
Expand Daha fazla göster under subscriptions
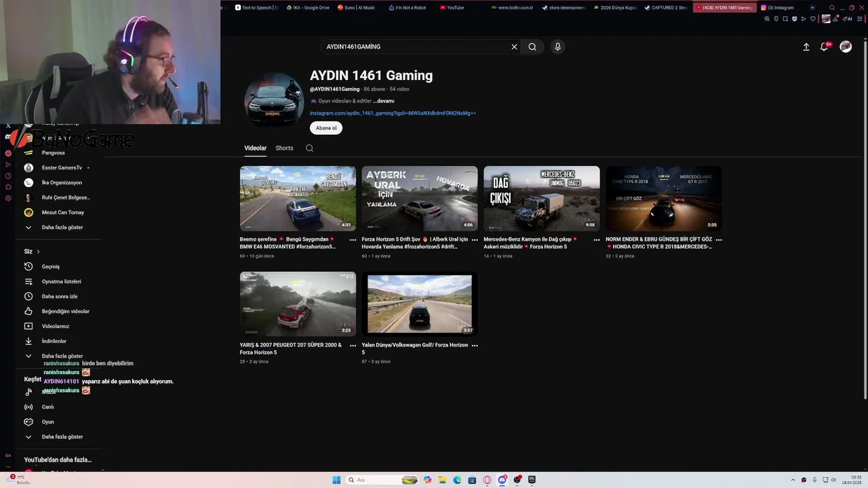point(61,227)
